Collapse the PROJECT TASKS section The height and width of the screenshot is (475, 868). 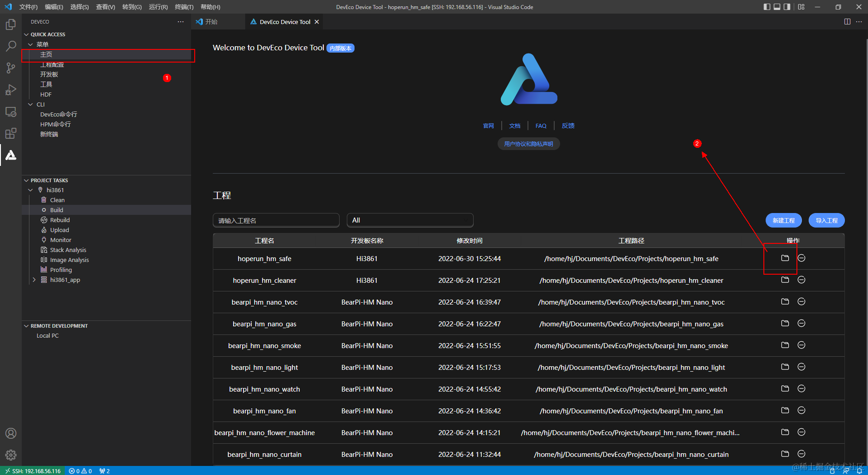point(26,180)
